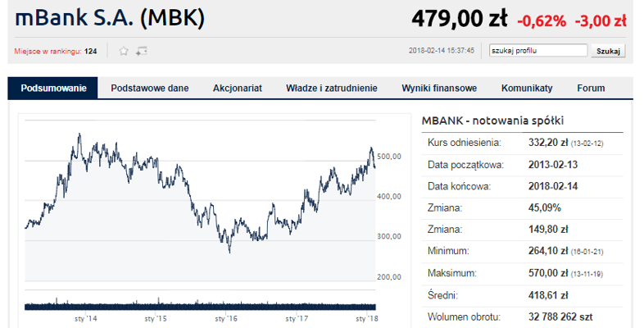Click the sty '16 marker on the timeline
The height and width of the screenshot is (328, 644).
coord(226,318)
